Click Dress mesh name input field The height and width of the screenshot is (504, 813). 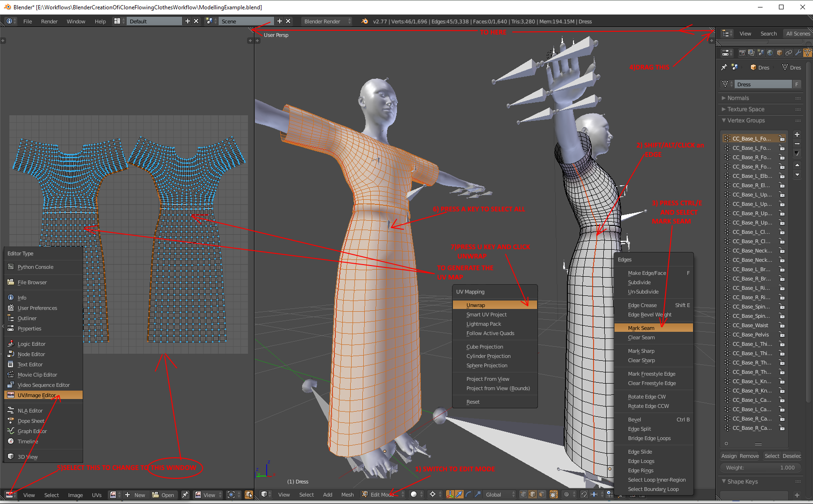pyautogui.click(x=763, y=84)
